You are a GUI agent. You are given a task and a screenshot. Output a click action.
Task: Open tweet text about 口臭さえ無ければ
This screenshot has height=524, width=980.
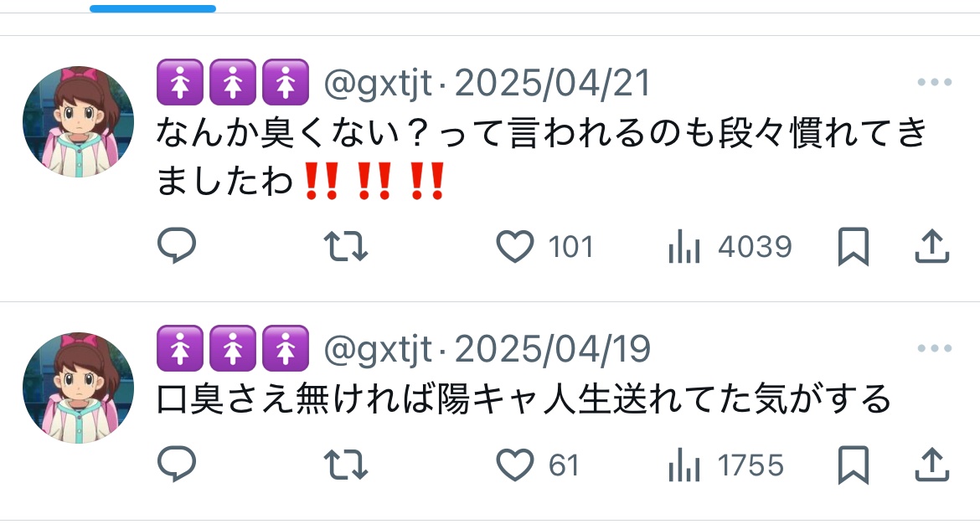[523, 399]
